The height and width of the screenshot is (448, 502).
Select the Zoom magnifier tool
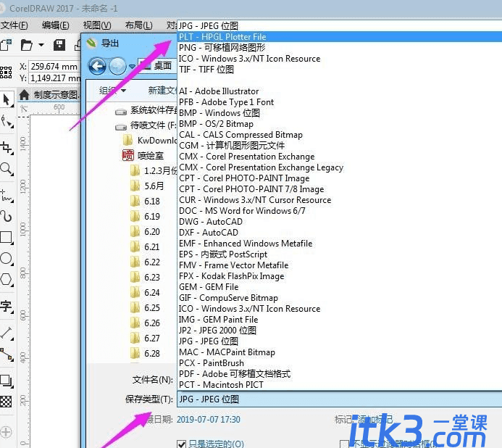pyautogui.click(x=7, y=169)
